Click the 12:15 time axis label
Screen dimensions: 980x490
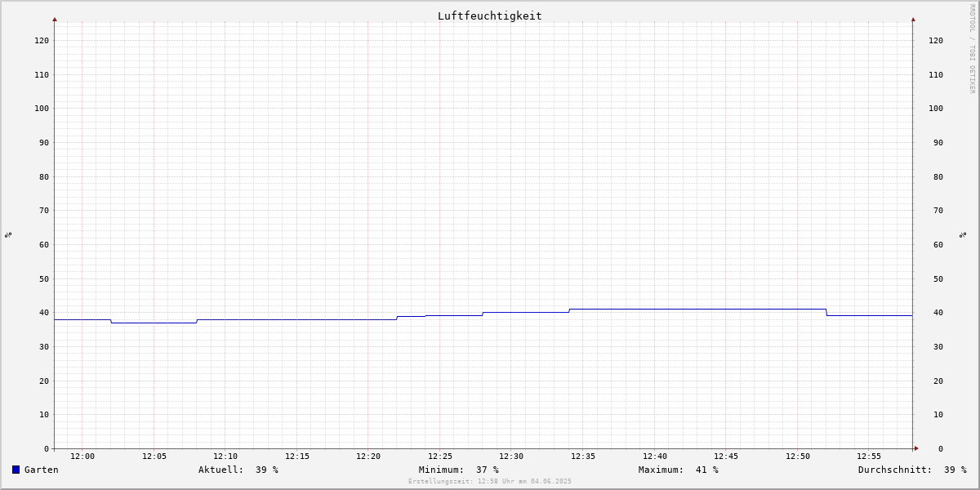297,457
